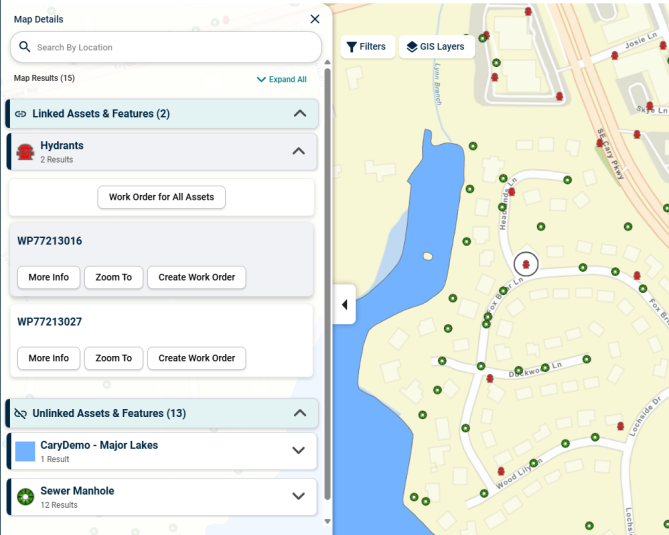The width and height of the screenshot is (669, 535).
Task: Click the unlinked chain icon beside Unlinked Assets
Action: [x=20, y=413]
